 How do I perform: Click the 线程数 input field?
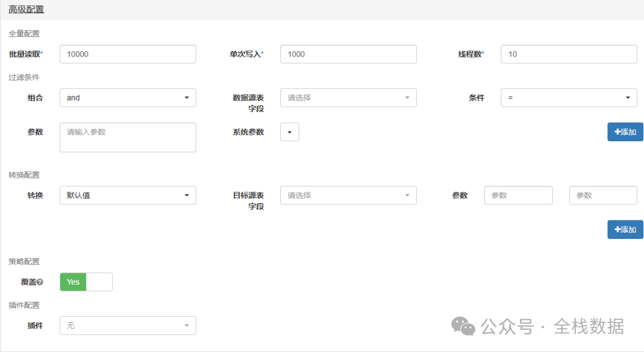pos(569,54)
